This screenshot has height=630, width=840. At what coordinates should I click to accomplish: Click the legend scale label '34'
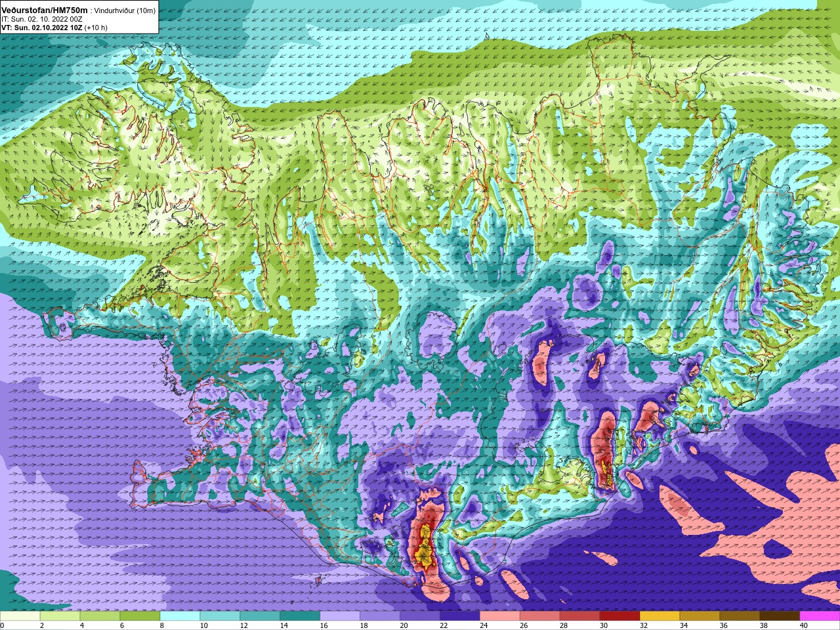[684, 626]
